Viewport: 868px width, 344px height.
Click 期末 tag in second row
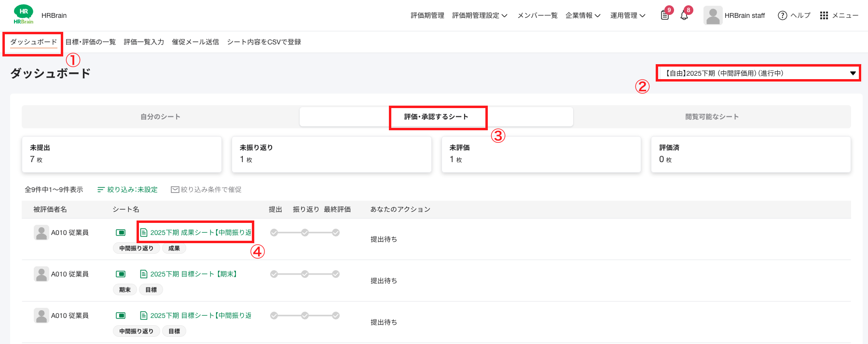click(x=125, y=290)
